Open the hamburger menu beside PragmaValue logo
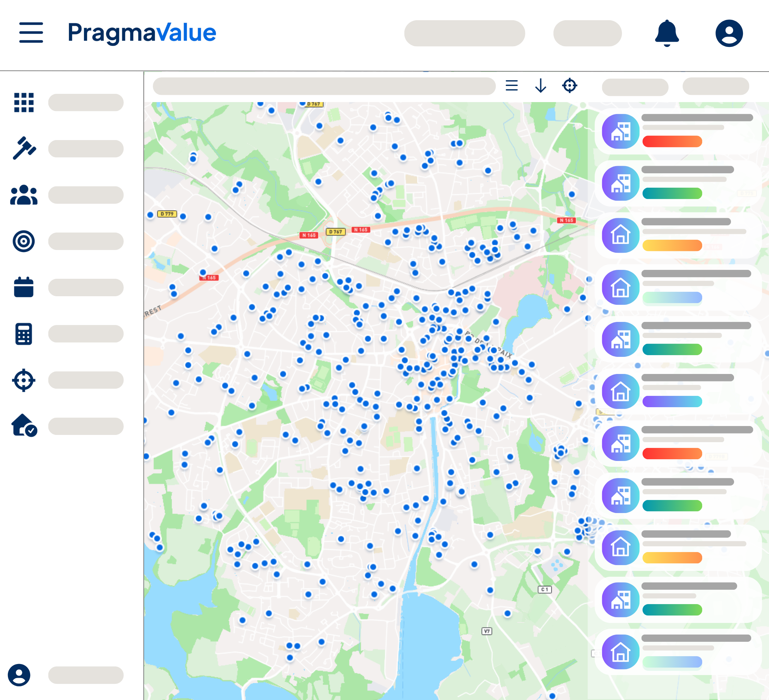The image size is (769, 700). (x=31, y=33)
